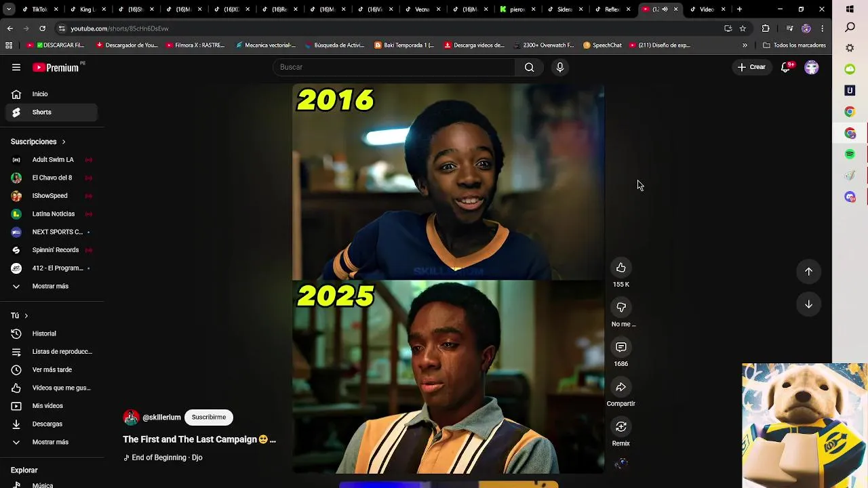This screenshot has width=868, height=488.
Task: Open the @skillerium channel link
Action: (161, 418)
